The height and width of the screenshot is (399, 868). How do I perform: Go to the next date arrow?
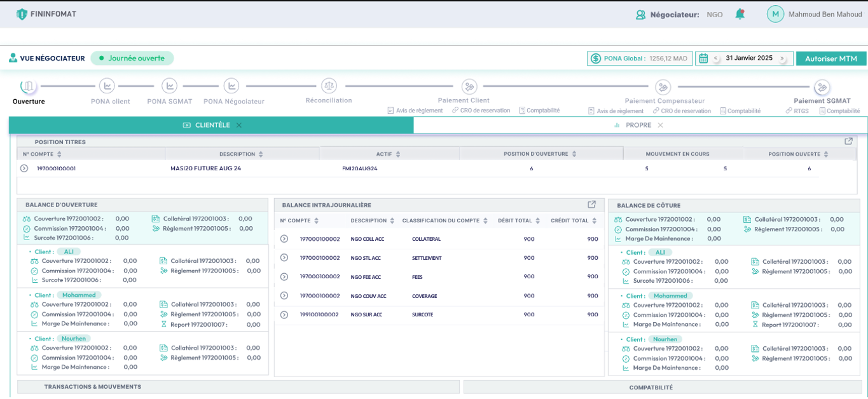pyautogui.click(x=782, y=58)
